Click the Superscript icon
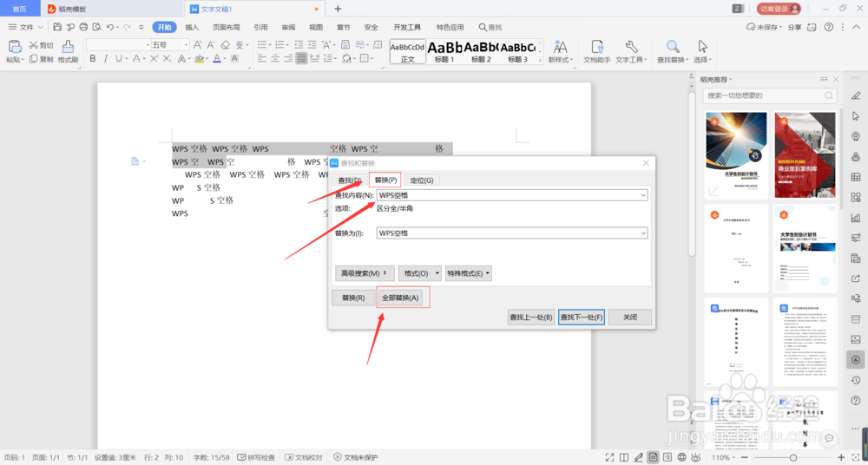Screen dimensions: 868x465 [x=154, y=59]
